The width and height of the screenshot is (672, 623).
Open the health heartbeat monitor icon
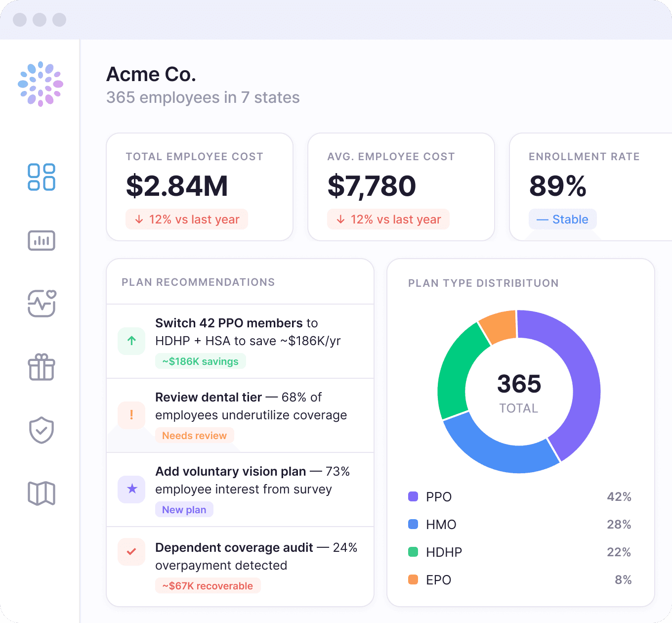point(42,303)
